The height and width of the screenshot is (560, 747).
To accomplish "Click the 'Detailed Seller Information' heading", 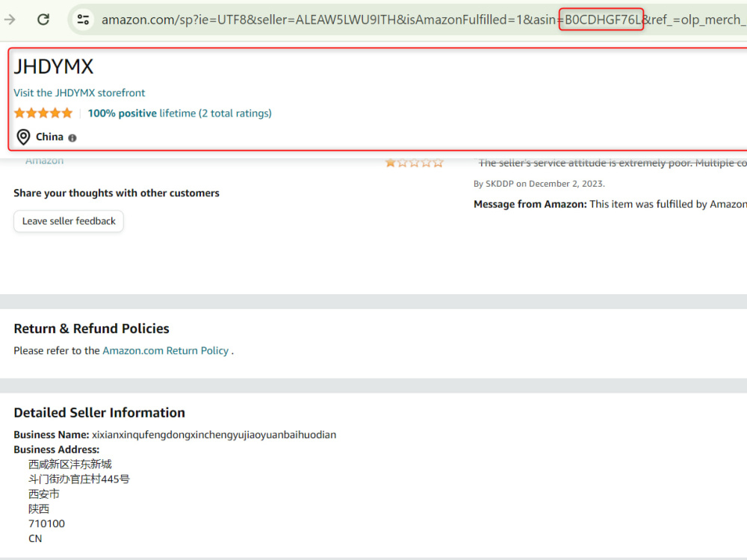I will pyautogui.click(x=99, y=413).
